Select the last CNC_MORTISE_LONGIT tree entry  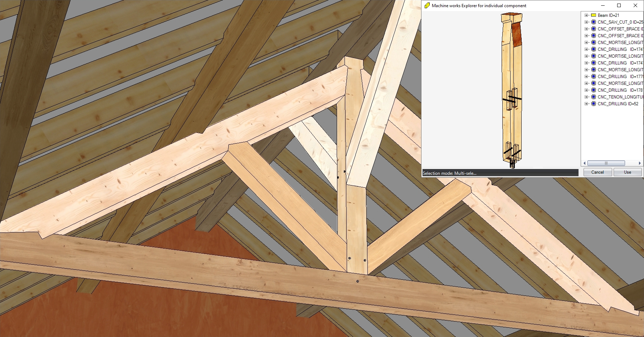click(620, 83)
